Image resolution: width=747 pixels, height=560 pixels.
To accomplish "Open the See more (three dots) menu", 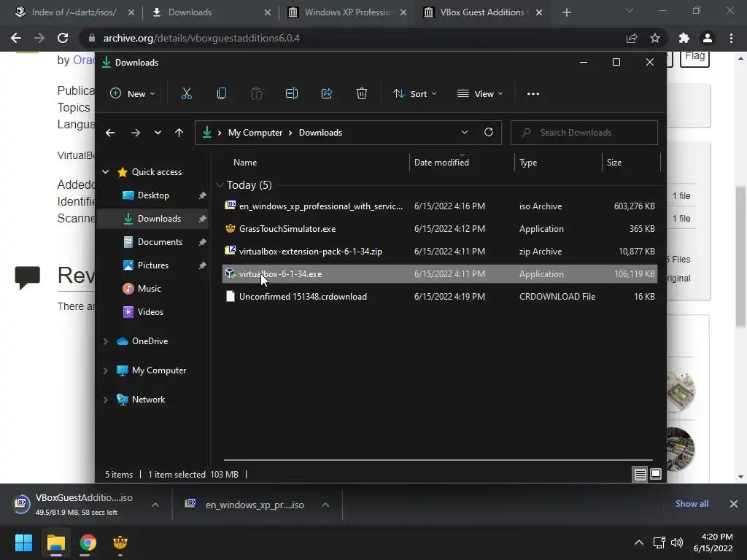I will pyautogui.click(x=533, y=94).
